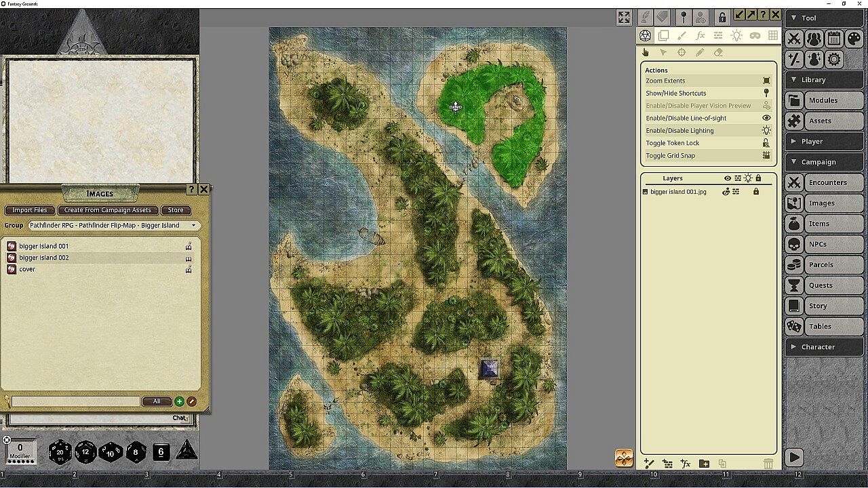
Task: Select the eraser tool in the image toolbar
Action: click(x=718, y=52)
